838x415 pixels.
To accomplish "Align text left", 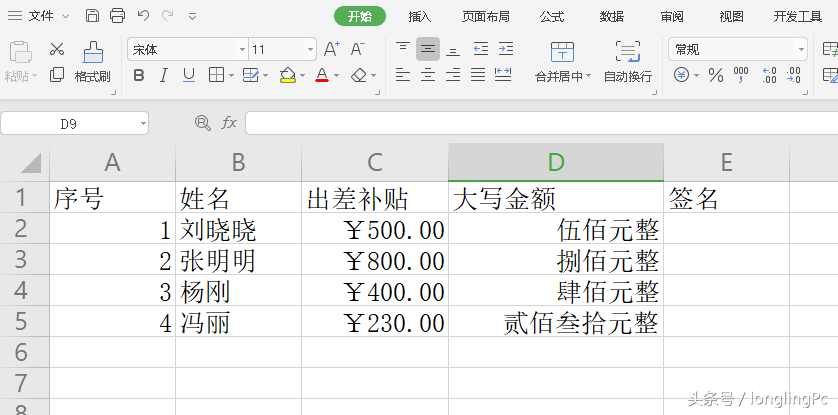I will click(x=403, y=75).
